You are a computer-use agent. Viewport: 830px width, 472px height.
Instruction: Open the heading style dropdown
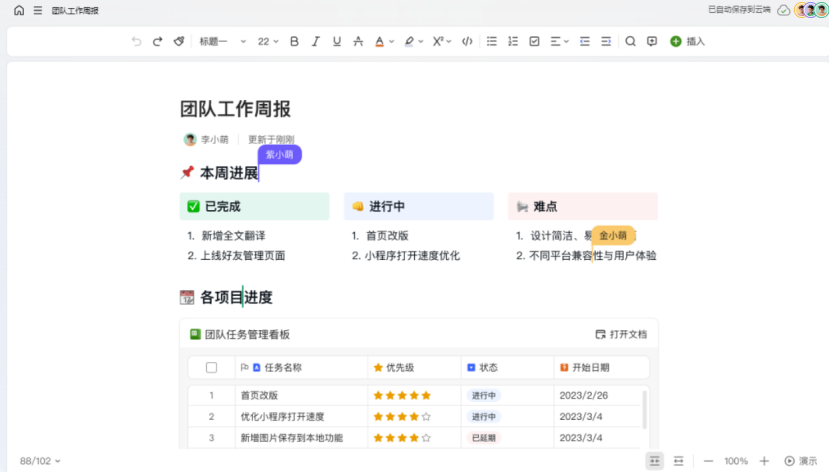[x=222, y=41]
